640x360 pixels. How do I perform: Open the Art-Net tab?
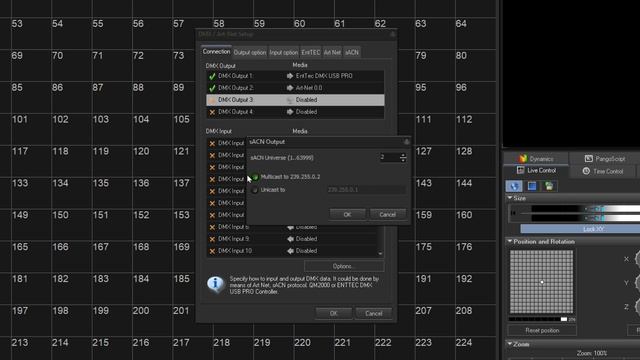(x=332, y=53)
